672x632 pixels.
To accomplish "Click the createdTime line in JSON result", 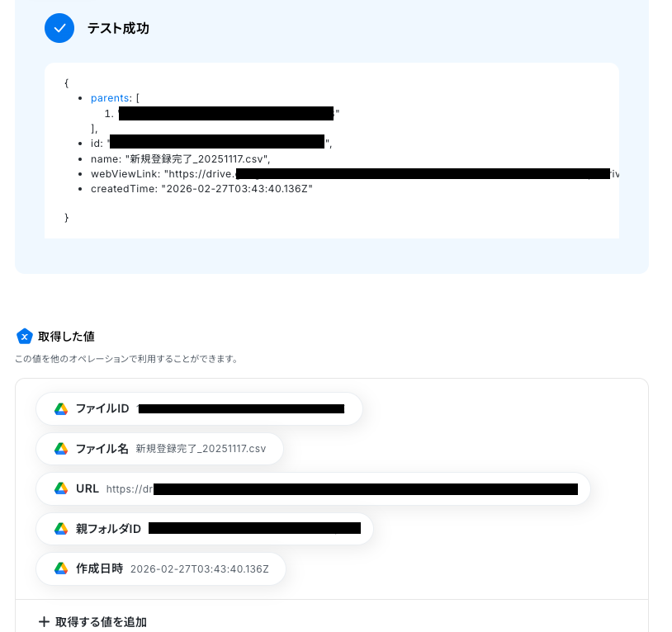I will [x=201, y=189].
